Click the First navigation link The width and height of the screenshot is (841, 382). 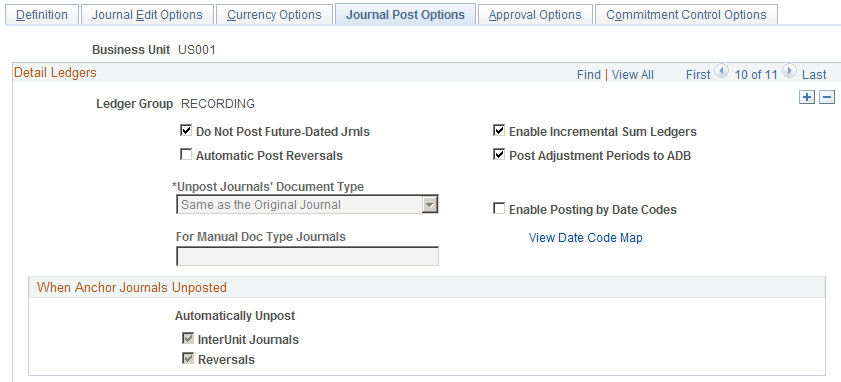[x=698, y=75]
